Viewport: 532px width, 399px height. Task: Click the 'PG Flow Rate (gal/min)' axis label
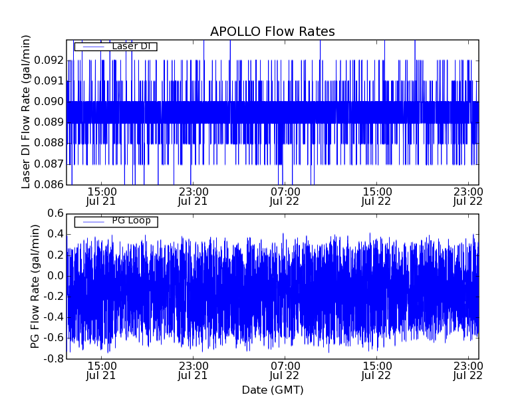35,287
